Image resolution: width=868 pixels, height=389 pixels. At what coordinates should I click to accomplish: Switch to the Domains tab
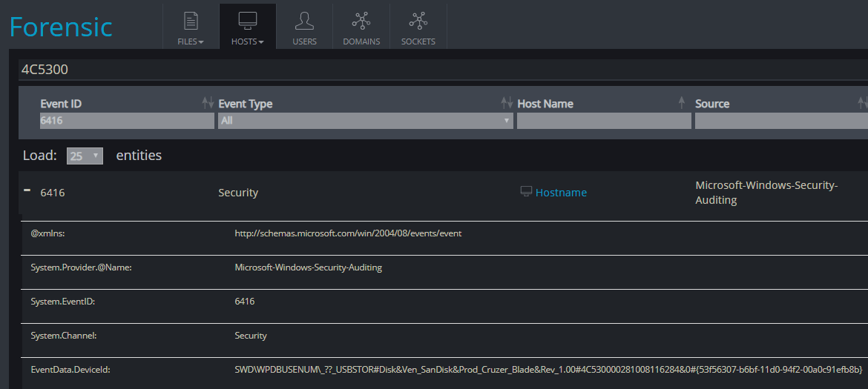[x=361, y=26]
